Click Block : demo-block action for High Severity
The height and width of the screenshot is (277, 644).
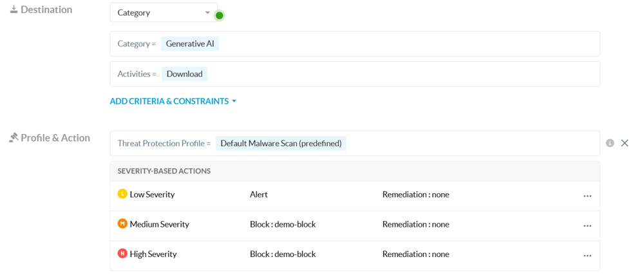coord(283,254)
